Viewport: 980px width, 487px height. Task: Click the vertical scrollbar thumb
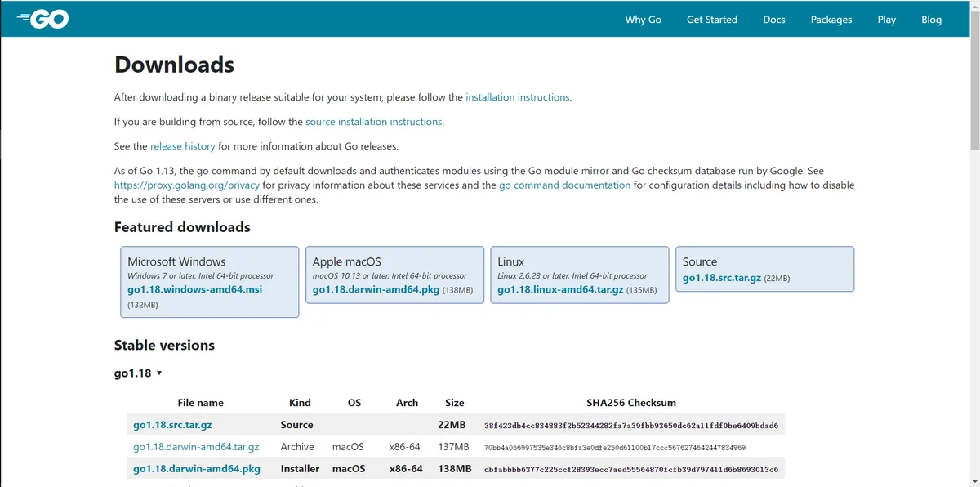[x=973, y=80]
